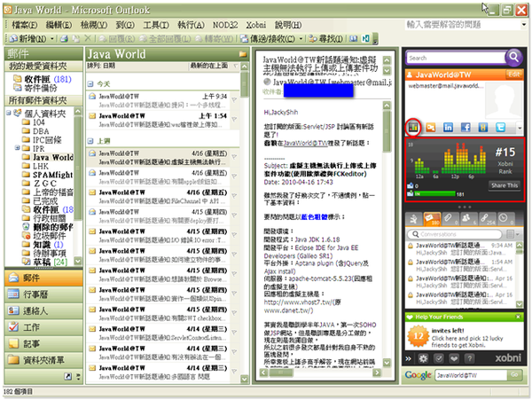The height and width of the screenshot is (400, 532).
Task: Open 資料夾清單 folder list in navigation pane
Action: point(43,360)
